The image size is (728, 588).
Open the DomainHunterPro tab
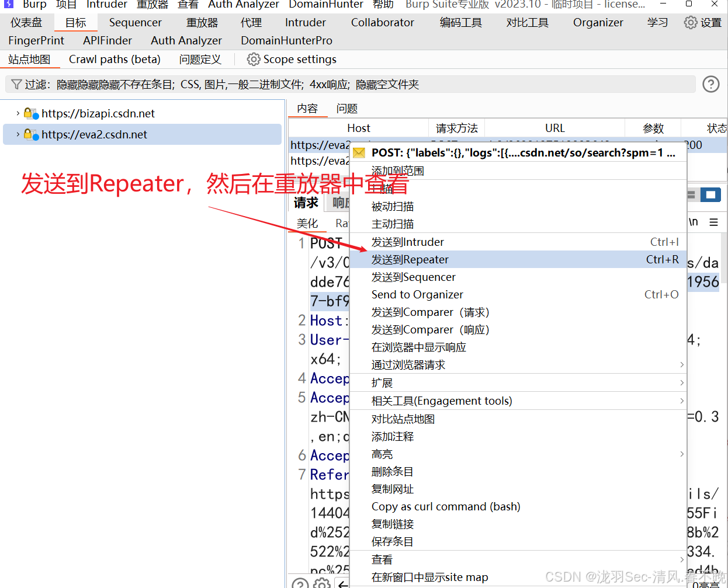pos(287,40)
